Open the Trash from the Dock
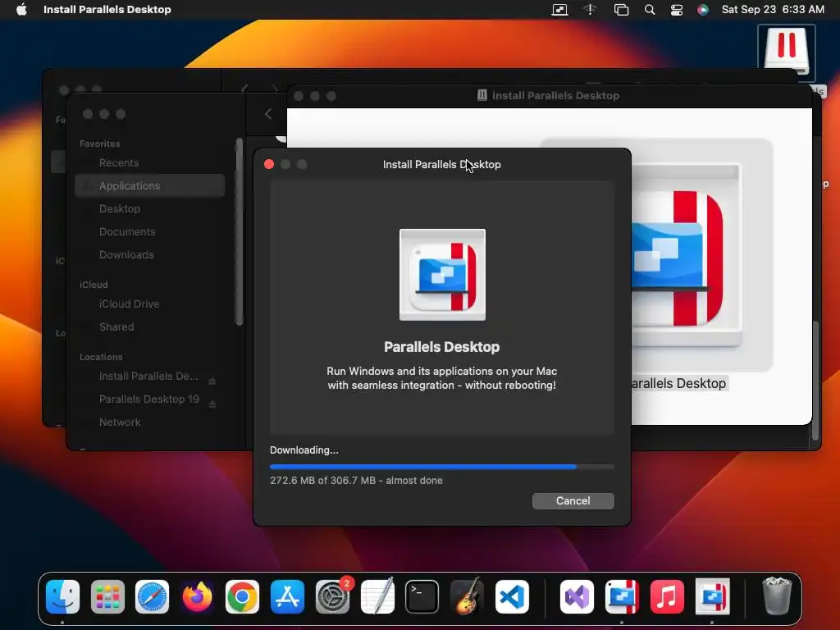 (x=777, y=596)
